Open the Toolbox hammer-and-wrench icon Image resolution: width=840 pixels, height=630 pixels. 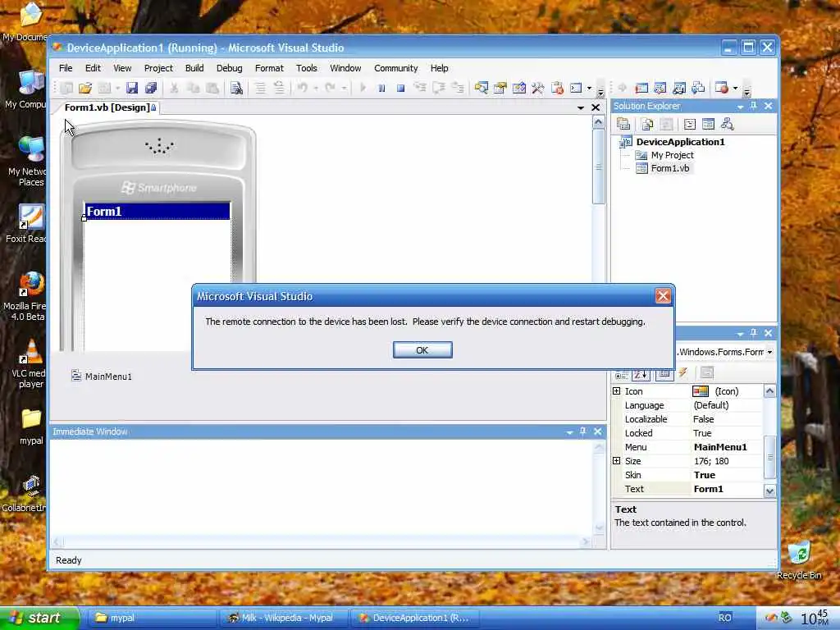click(538, 88)
